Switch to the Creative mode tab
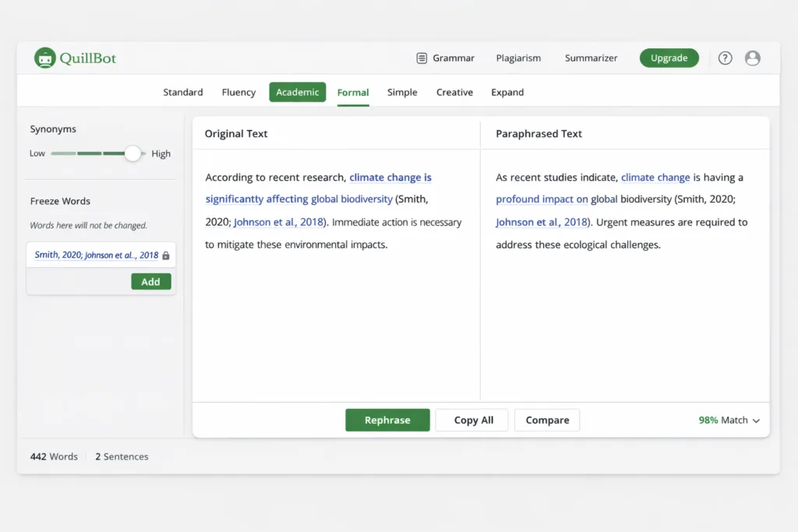Screen dimensions: 798x532 454,92
